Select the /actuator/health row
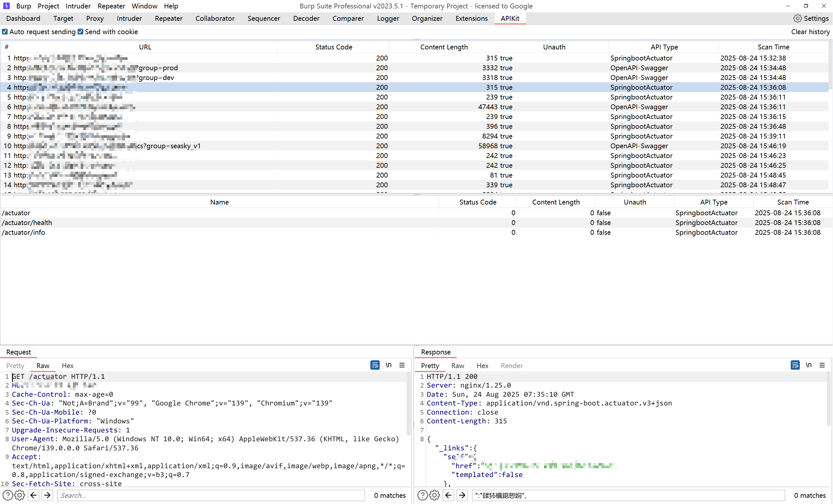 tap(27, 223)
